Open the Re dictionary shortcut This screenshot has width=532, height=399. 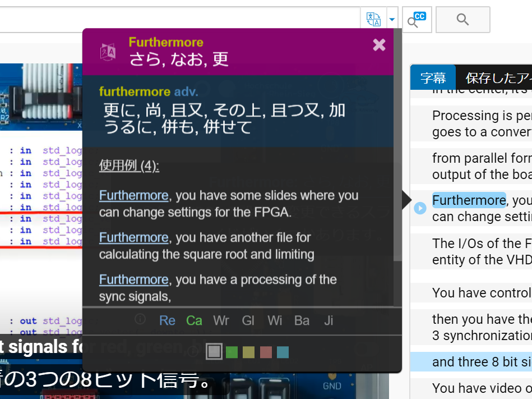point(167,320)
